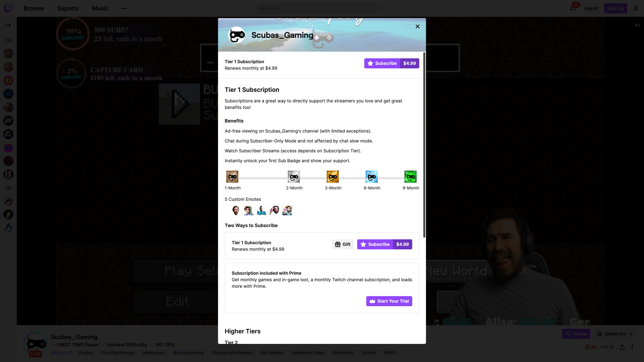Open the Music section
This screenshot has width=644, height=362.
pyautogui.click(x=100, y=8)
